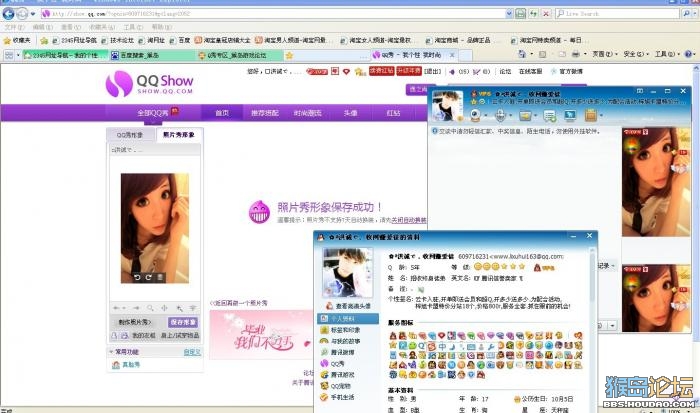700x413 pixels.
Task: Open the 2345网址导航 bookmark
Action: pos(74,41)
